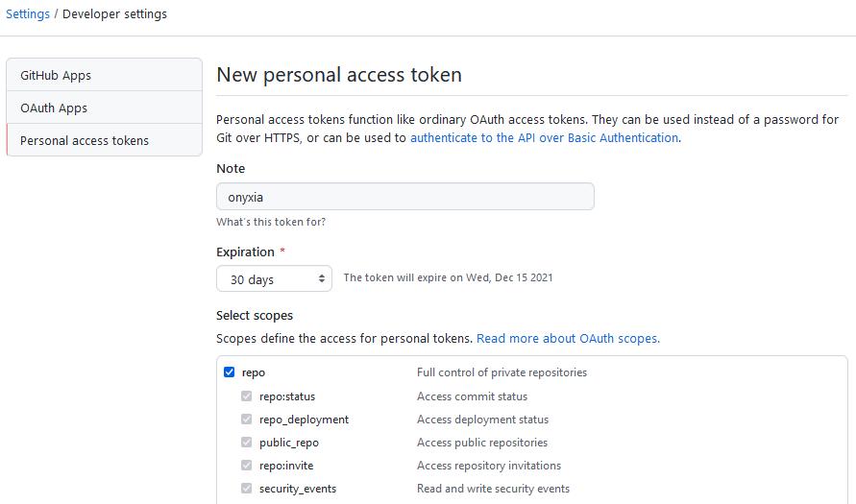Click the repo:status scope label
Viewport: 856px width, 504px height.
click(286, 396)
